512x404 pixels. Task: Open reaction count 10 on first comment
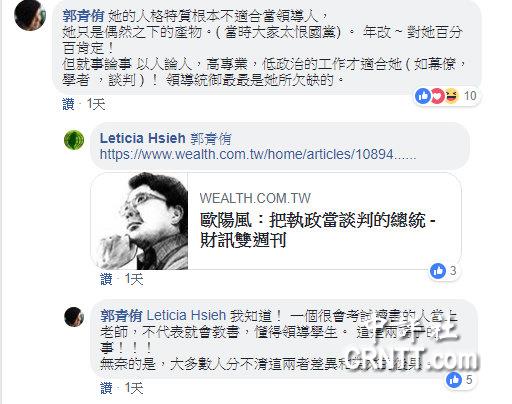(x=470, y=96)
